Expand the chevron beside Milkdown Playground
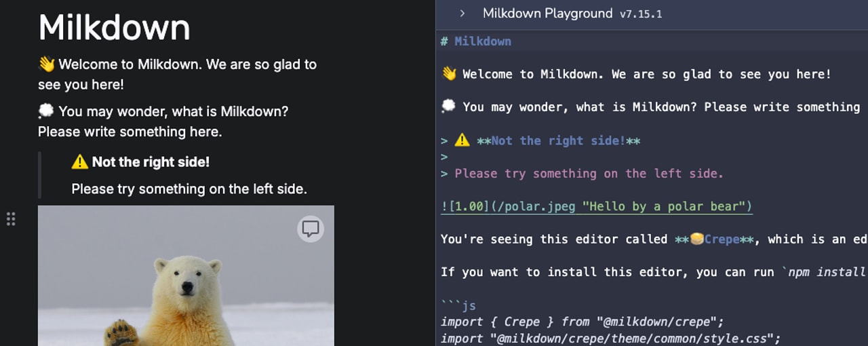Image resolution: width=868 pixels, height=346 pixels. pos(462,13)
